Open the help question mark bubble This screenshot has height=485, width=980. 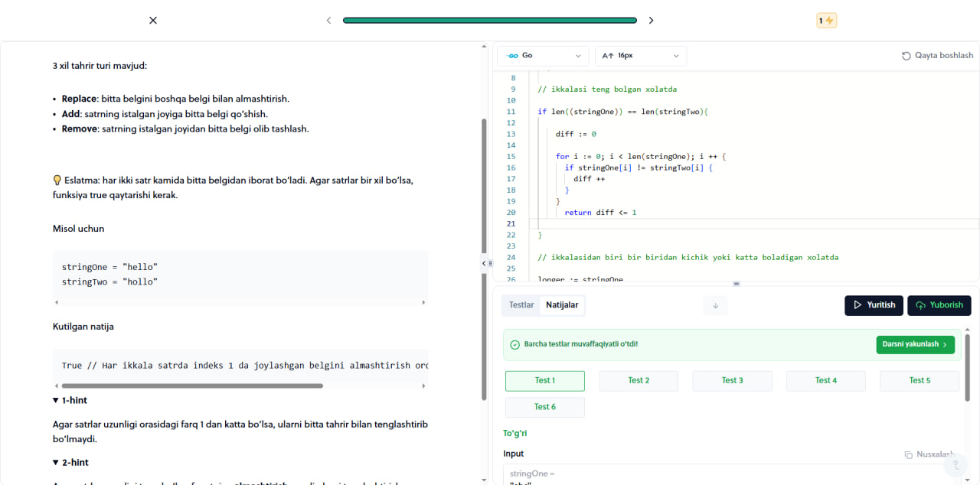pyautogui.click(x=955, y=464)
